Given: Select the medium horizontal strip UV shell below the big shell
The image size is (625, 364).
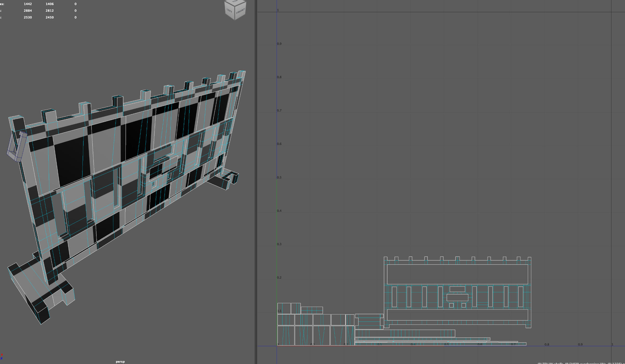Looking at the screenshot, I should (405, 333).
